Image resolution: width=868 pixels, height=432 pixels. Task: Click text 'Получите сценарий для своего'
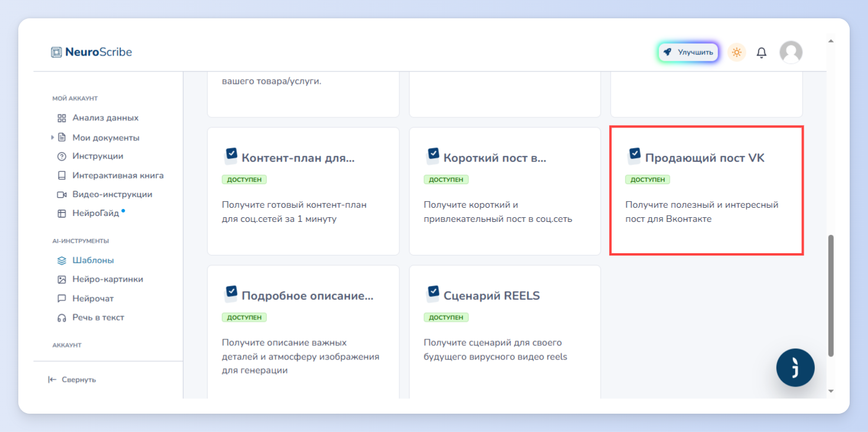coord(492,343)
